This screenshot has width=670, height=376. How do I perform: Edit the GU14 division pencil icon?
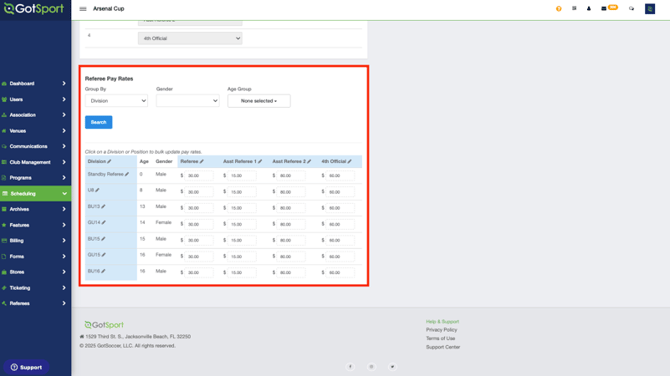point(104,223)
